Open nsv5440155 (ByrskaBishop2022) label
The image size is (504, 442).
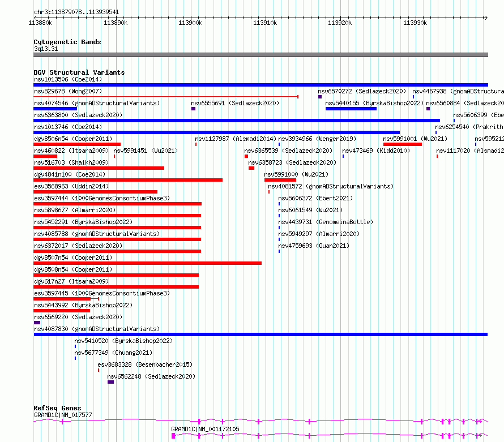click(x=374, y=103)
